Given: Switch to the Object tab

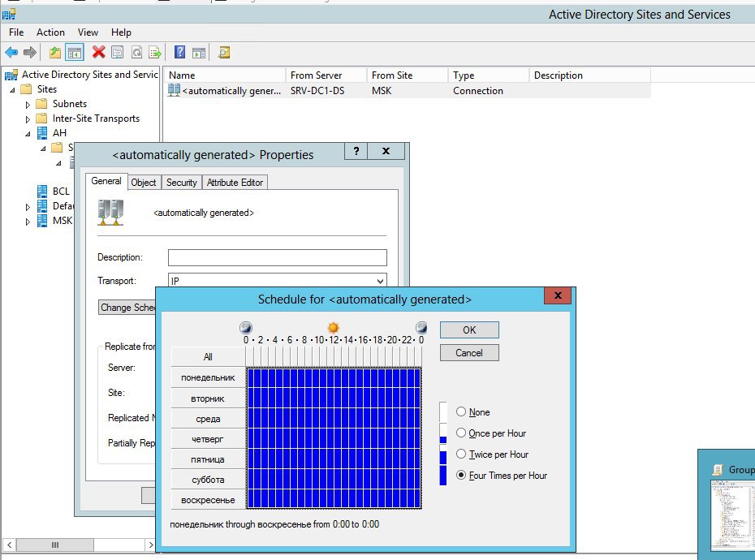Looking at the screenshot, I should [x=144, y=183].
